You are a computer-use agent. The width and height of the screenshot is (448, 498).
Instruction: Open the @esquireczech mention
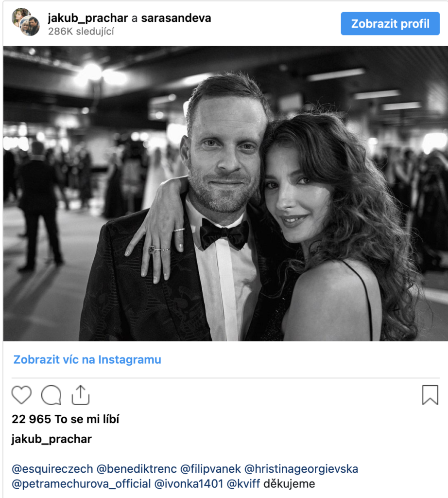click(52, 469)
